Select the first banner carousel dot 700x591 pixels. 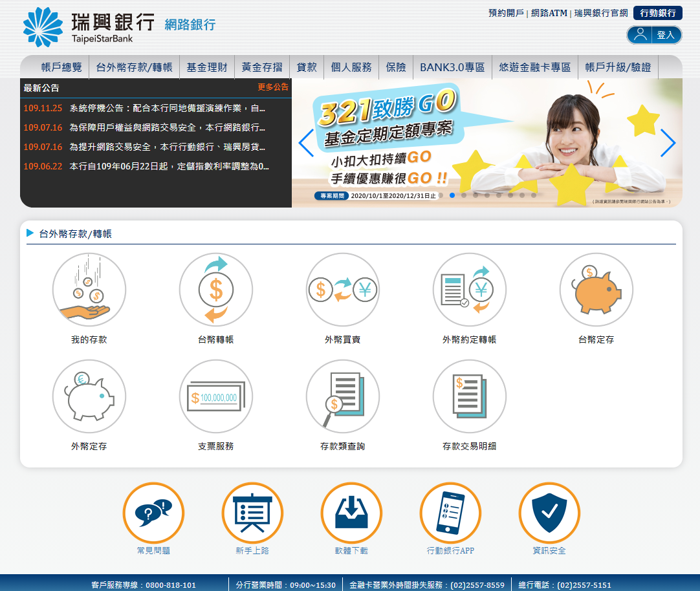pos(441,195)
